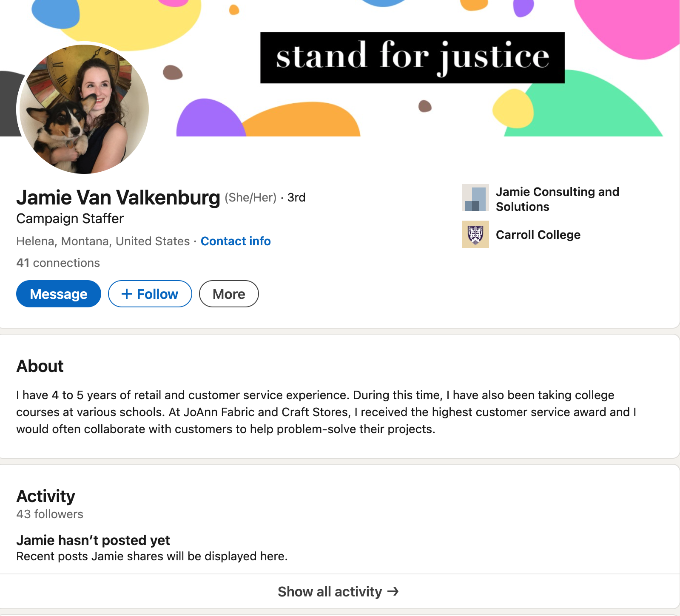Click the Jamie Consulting and Solutions logo

click(475, 198)
